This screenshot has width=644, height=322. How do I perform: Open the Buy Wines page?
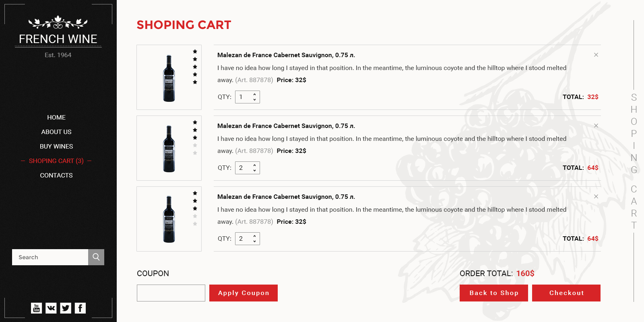coord(56,147)
